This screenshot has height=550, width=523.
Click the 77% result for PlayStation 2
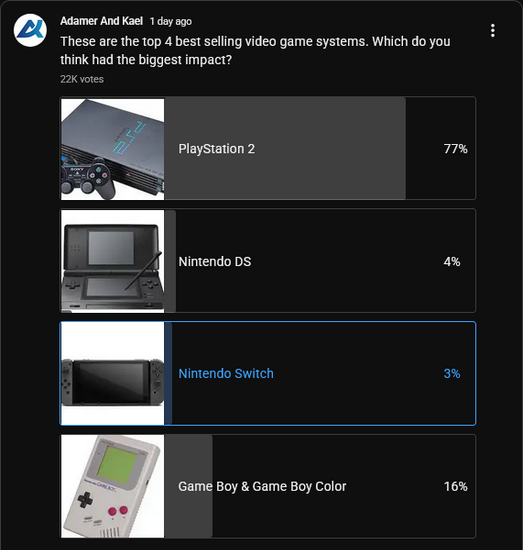[455, 149]
